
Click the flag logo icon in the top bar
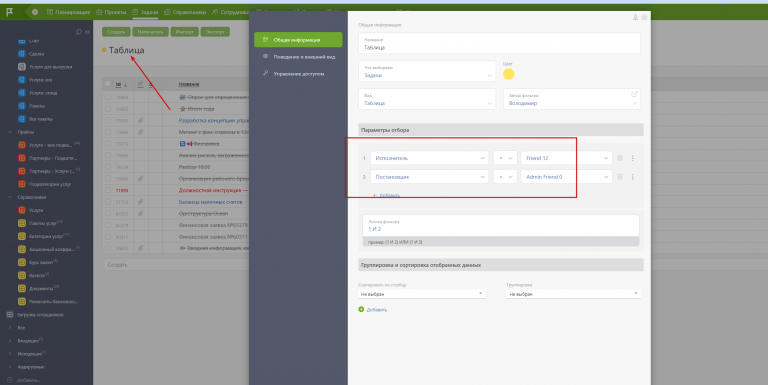(x=10, y=12)
